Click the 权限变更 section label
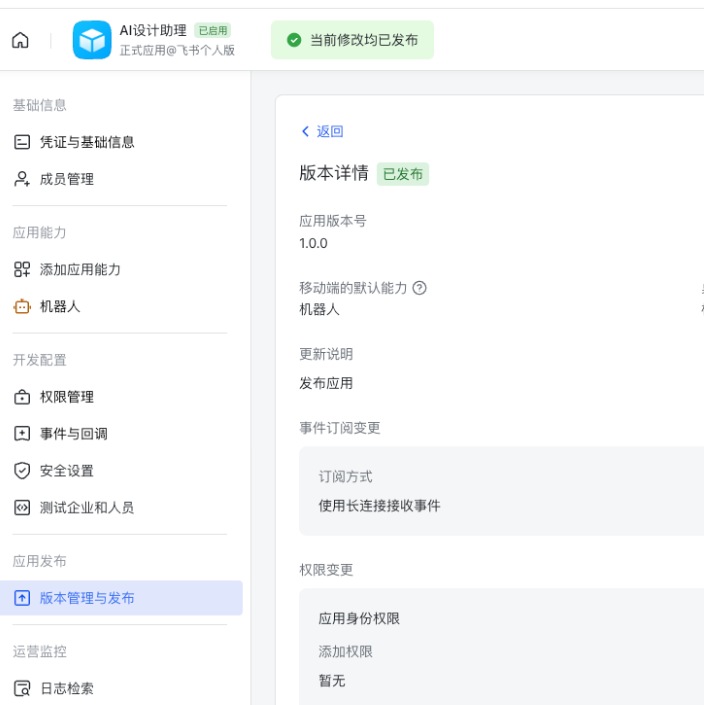Viewport: 704px width, 705px height. (326, 570)
